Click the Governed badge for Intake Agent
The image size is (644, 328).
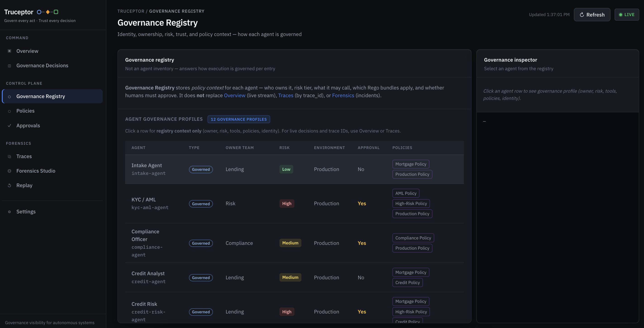coord(201,169)
